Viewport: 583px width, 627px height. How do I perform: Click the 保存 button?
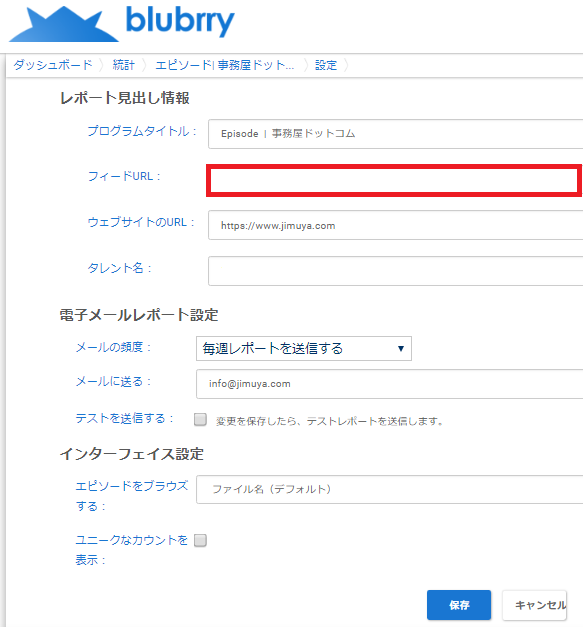click(x=459, y=605)
